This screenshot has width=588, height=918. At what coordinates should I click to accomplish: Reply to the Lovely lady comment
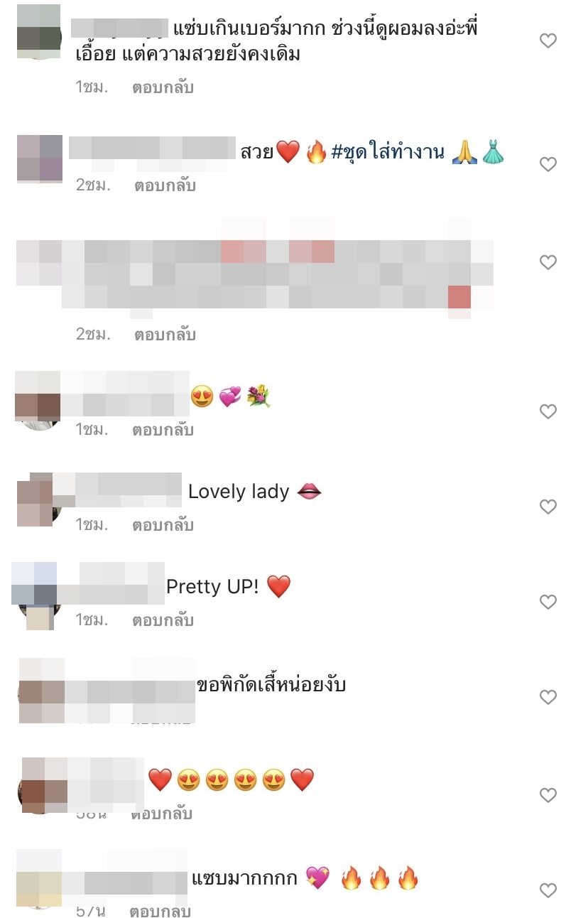point(163,525)
